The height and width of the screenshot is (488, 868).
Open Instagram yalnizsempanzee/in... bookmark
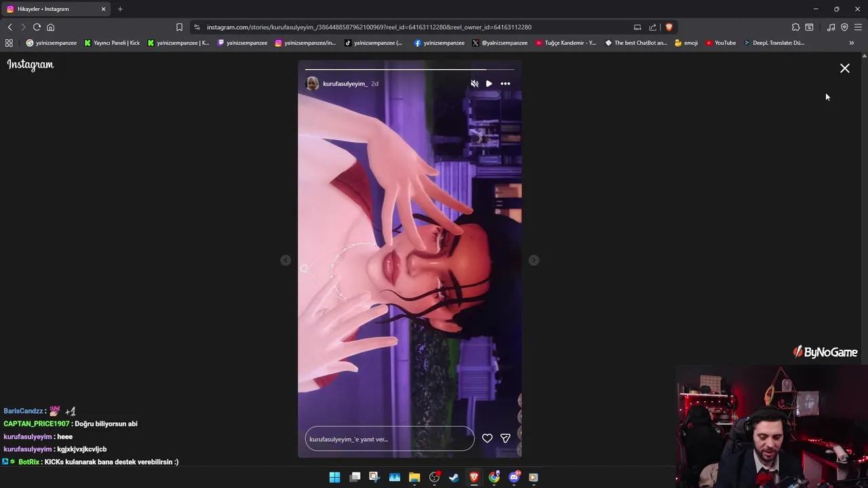[x=305, y=43]
